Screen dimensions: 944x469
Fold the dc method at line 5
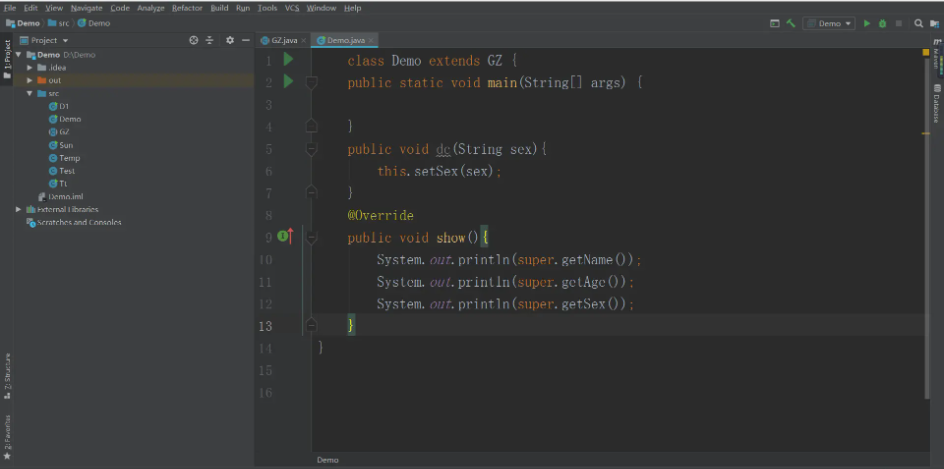pyautogui.click(x=311, y=149)
